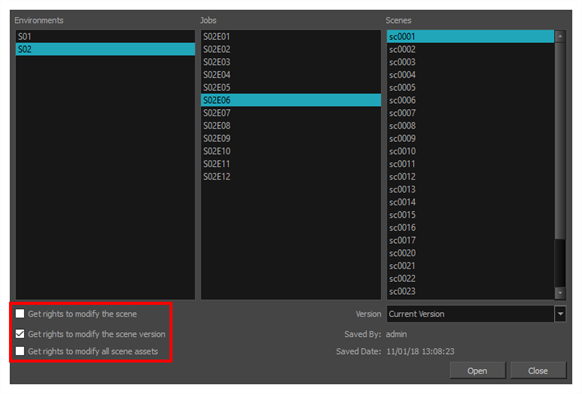Click the Close button
This screenshot has width=582, height=394.
point(538,371)
